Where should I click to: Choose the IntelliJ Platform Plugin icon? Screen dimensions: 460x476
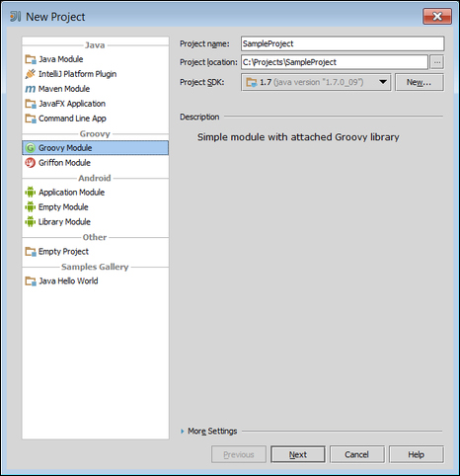pos(31,74)
